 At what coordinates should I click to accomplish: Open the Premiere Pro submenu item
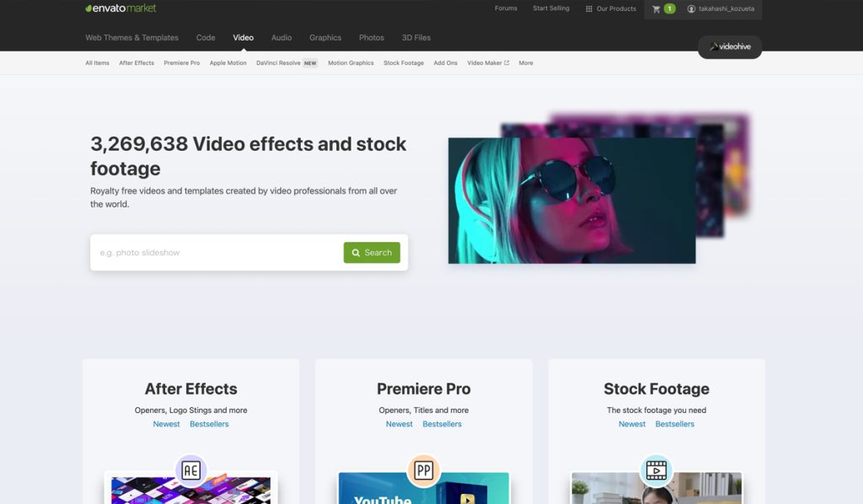182,62
